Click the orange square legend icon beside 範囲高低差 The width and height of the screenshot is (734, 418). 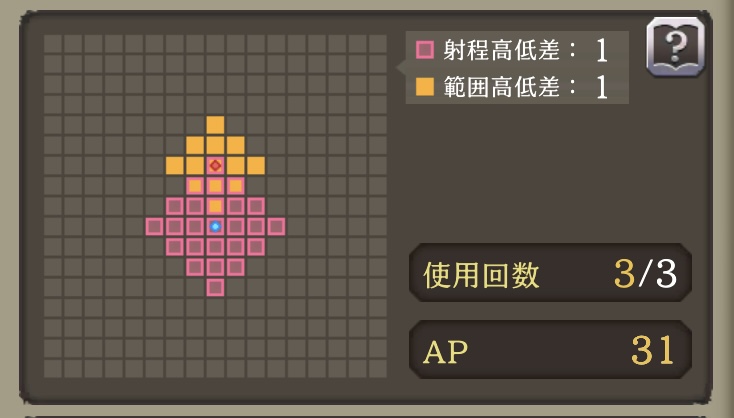pyautogui.click(x=425, y=87)
